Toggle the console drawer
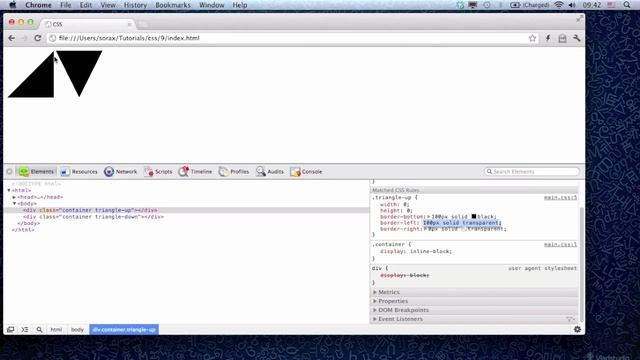The height and width of the screenshot is (360, 640). (x=25, y=329)
